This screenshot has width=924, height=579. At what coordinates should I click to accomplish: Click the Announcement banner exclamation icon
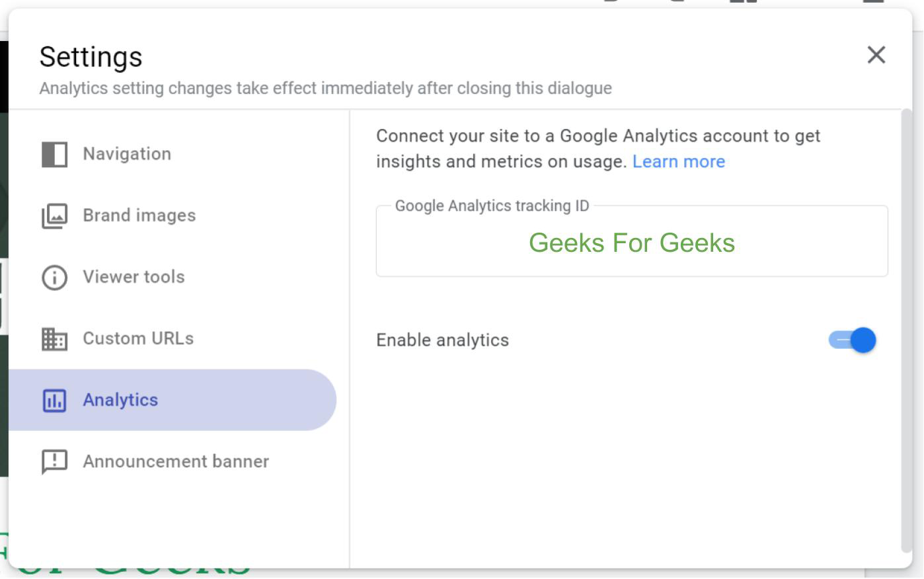(54, 462)
